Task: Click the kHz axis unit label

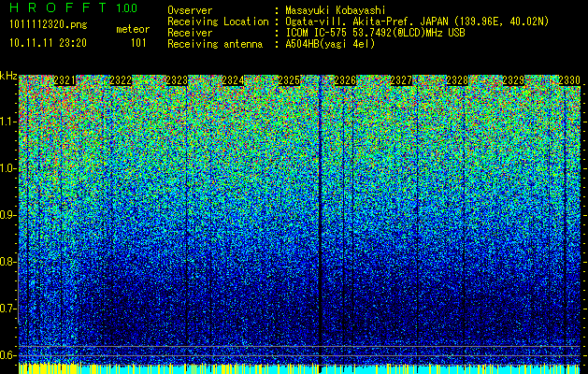Action: tap(8, 76)
